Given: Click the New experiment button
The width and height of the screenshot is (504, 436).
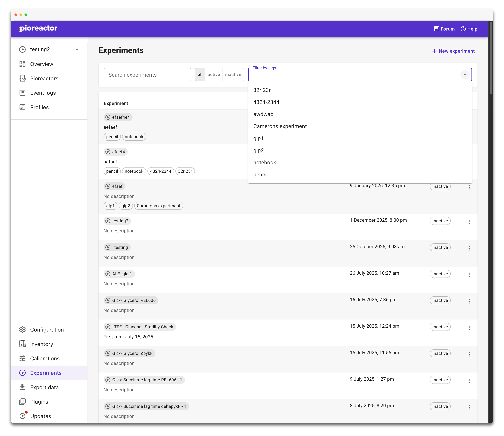Looking at the screenshot, I should pos(453,51).
